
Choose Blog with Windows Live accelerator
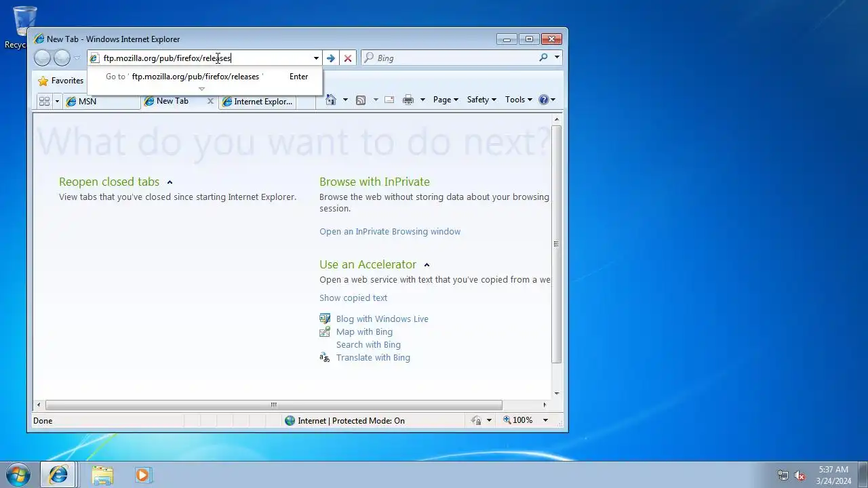click(x=382, y=319)
